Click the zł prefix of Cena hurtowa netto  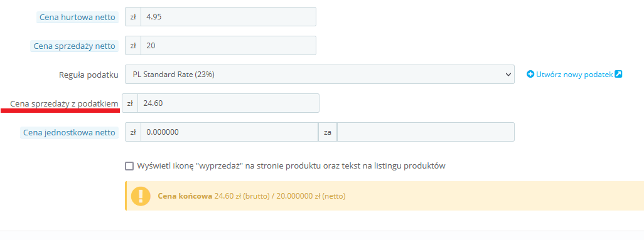click(133, 17)
